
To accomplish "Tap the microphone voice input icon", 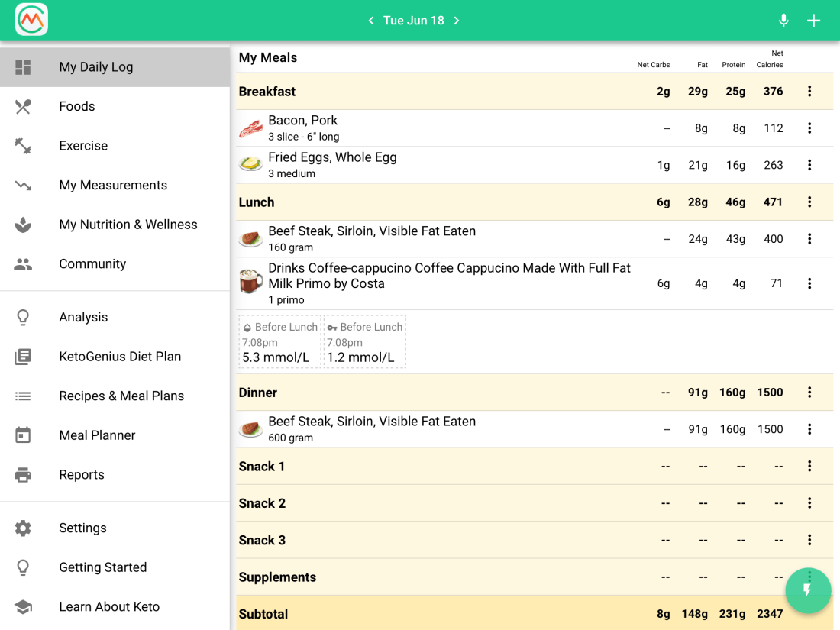I will pyautogui.click(x=783, y=21).
